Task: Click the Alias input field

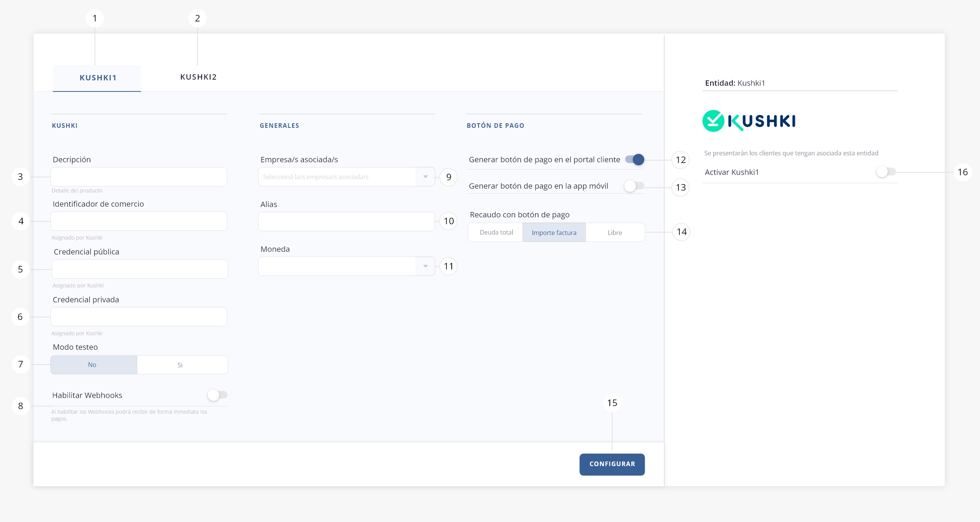Action: (346, 222)
